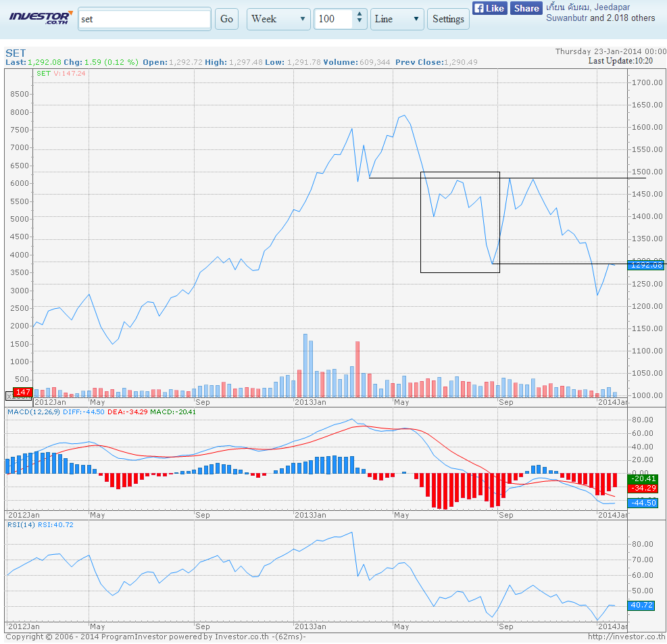Click the Go button

tap(226, 19)
